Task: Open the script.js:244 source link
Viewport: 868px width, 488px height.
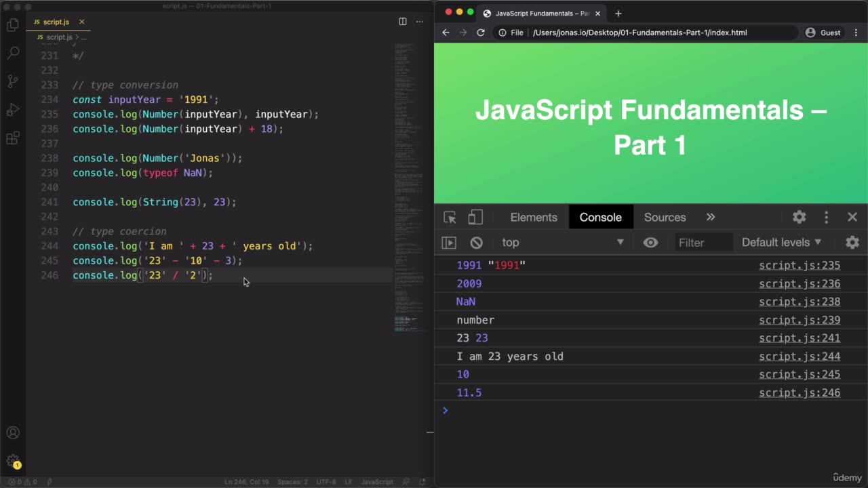Action: (800, 357)
